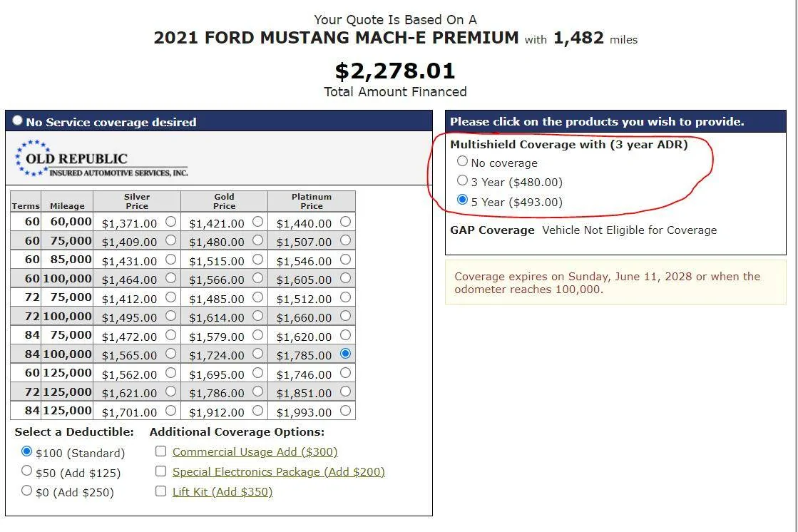
Task: Enable Lift Kit checkbox
Action: (161, 491)
